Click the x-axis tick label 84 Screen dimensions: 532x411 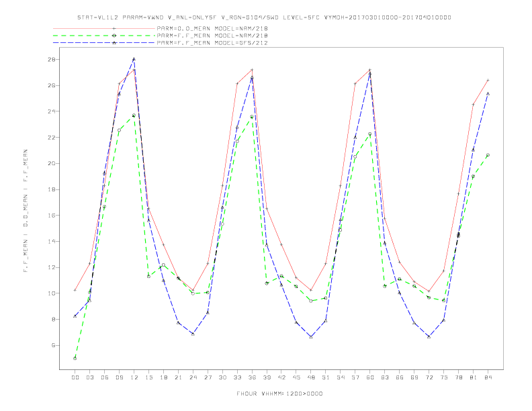[488, 377]
